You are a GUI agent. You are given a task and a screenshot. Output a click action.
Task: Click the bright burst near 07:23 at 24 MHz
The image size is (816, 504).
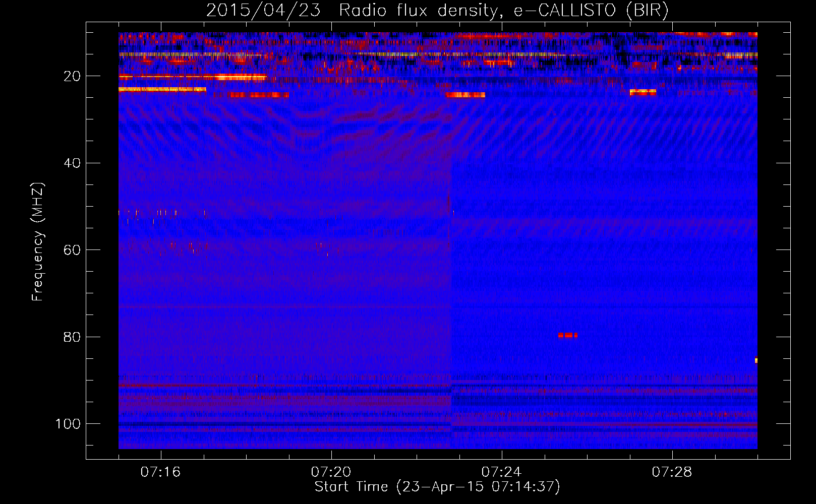[465, 95]
